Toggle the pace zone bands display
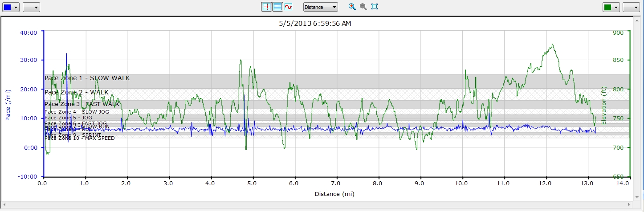 277,7
